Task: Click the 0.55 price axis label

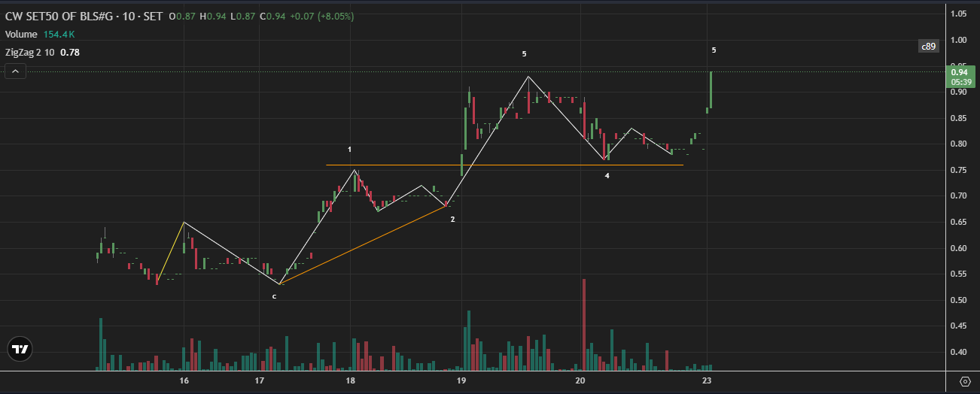Action: pos(959,274)
